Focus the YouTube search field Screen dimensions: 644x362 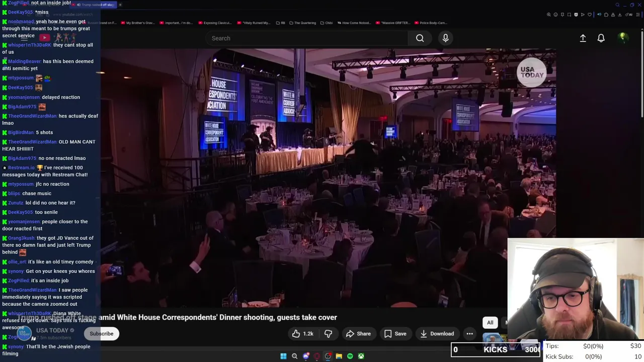307,38
